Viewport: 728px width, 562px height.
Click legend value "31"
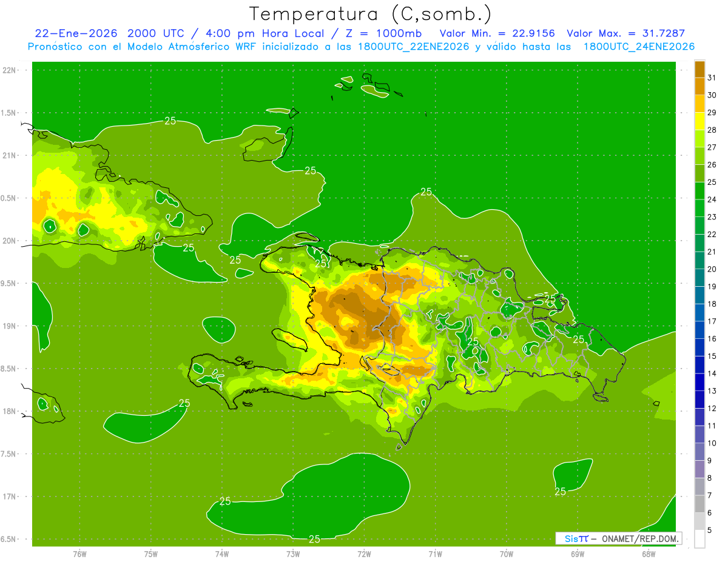point(712,78)
